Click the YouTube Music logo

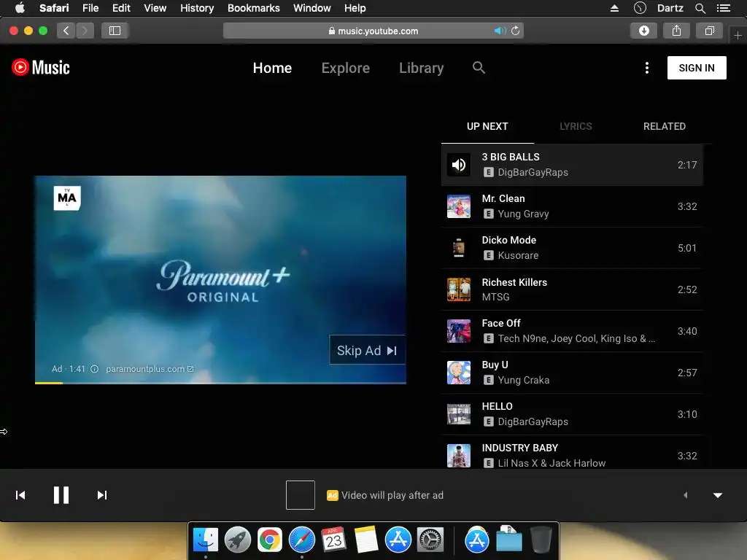point(41,68)
